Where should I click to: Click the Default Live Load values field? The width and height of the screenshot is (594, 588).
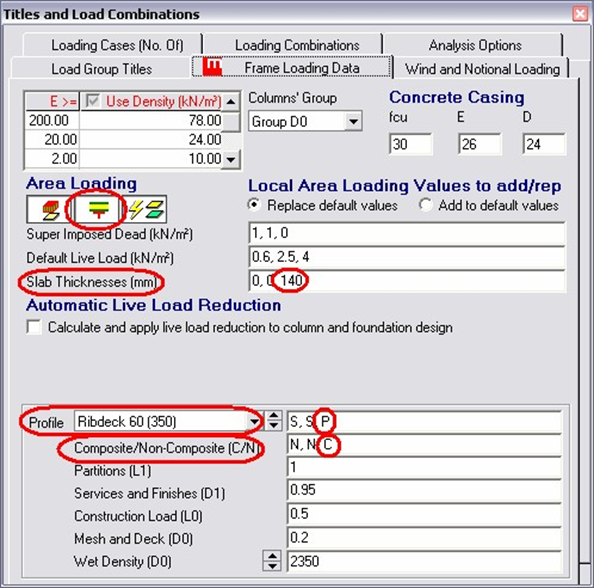(x=407, y=257)
